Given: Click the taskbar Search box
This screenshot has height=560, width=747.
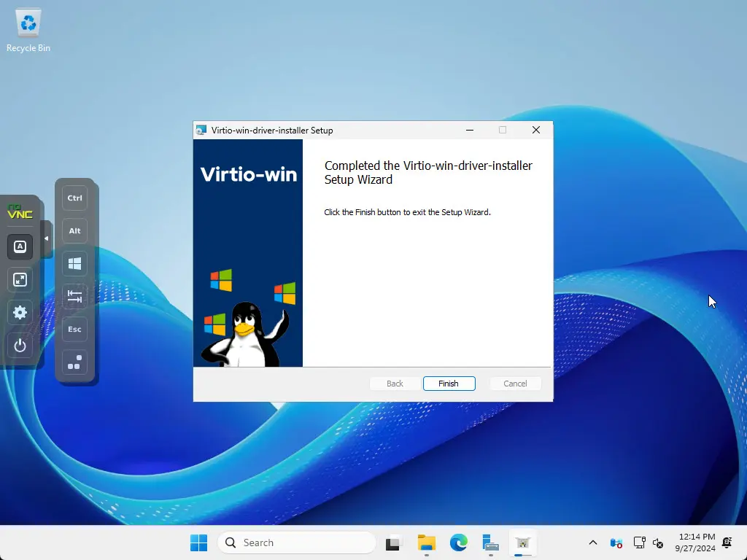Looking at the screenshot, I should coord(297,542).
